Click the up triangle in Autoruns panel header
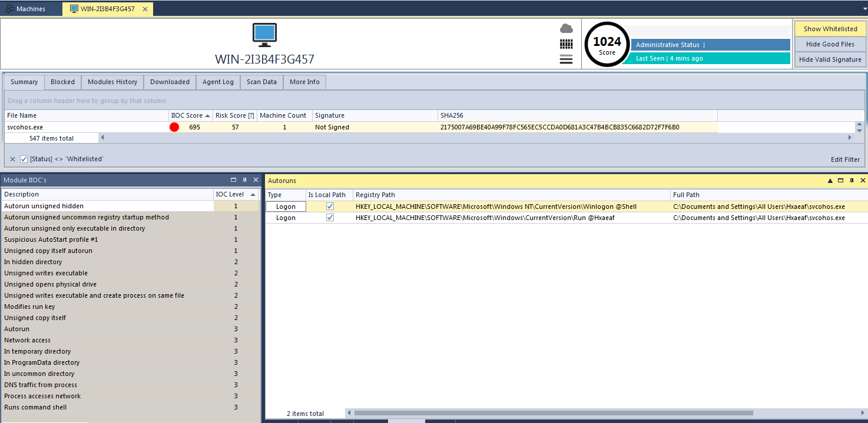This screenshot has width=868, height=423. (x=830, y=181)
